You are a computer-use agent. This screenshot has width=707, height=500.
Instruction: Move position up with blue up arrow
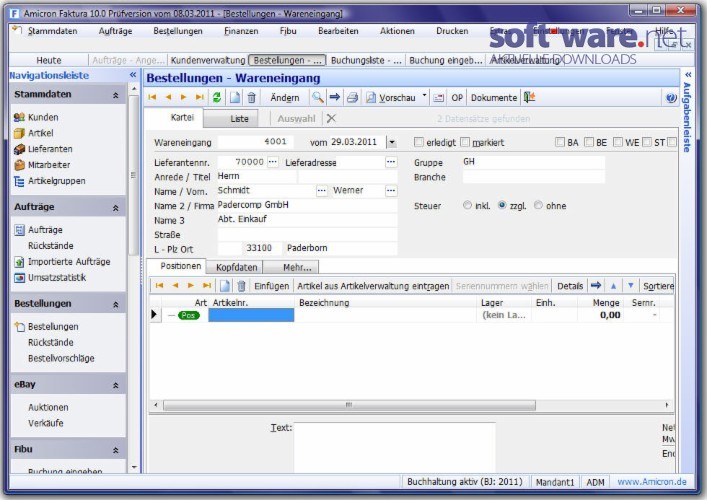point(613,285)
